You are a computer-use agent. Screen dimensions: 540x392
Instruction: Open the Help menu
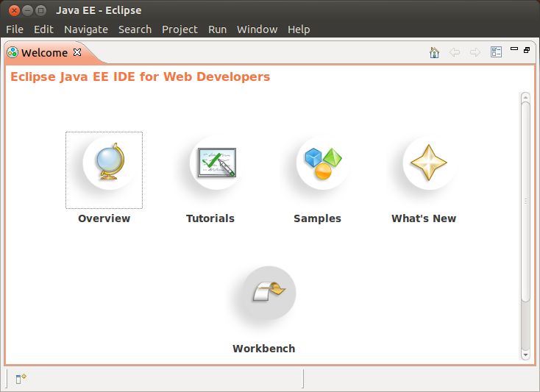(299, 29)
